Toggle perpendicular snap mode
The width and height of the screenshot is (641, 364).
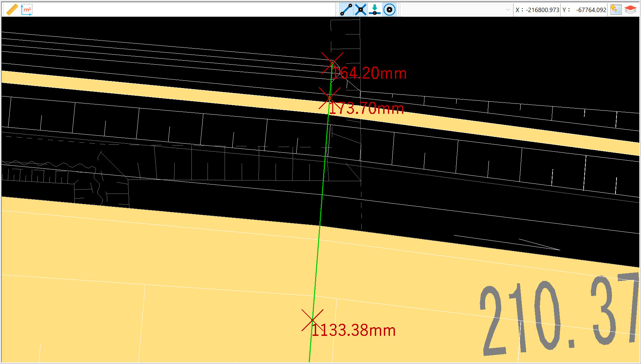pos(375,10)
